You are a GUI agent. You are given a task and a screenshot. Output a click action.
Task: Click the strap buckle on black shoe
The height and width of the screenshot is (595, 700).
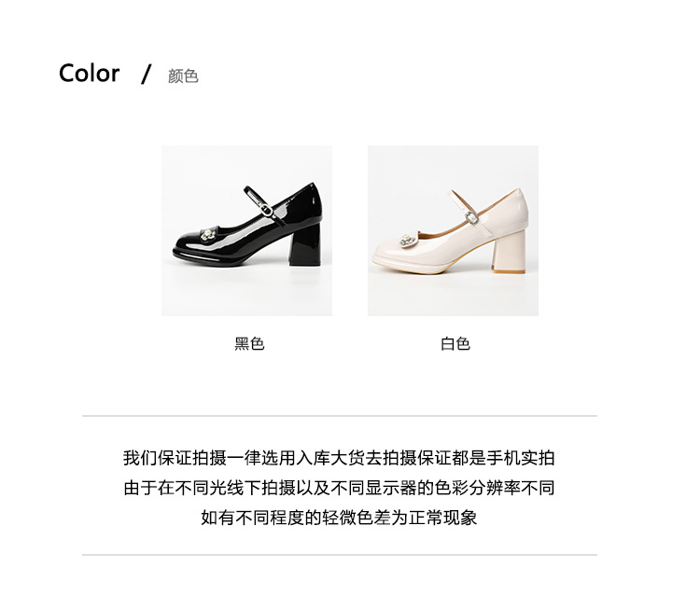pyautogui.click(x=267, y=210)
